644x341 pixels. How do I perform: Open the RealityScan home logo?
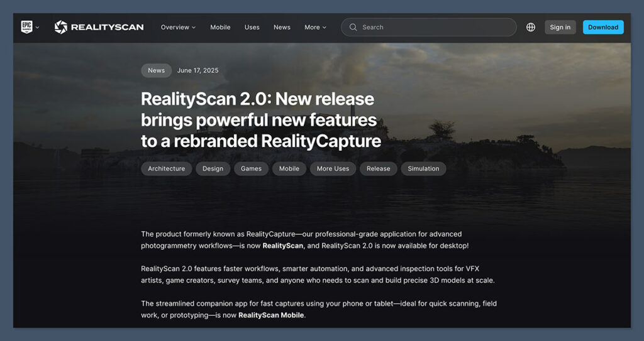pyautogui.click(x=99, y=27)
